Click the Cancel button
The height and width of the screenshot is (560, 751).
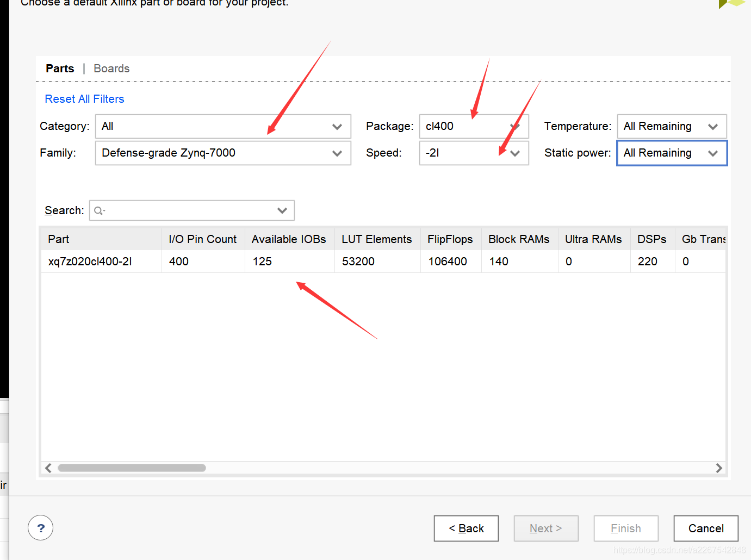(x=706, y=528)
